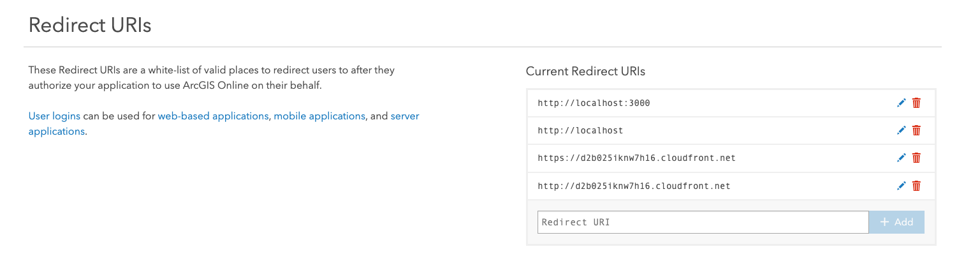Edit the https cloudfront.net redirect URI
Image resolution: width=980 pixels, height=256 pixels.
pyautogui.click(x=901, y=158)
